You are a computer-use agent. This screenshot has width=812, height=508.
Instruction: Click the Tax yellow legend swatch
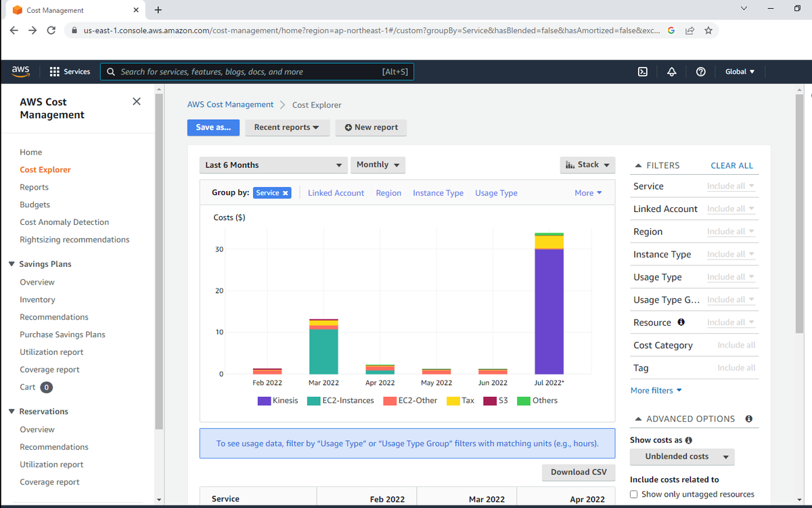pos(453,401)
